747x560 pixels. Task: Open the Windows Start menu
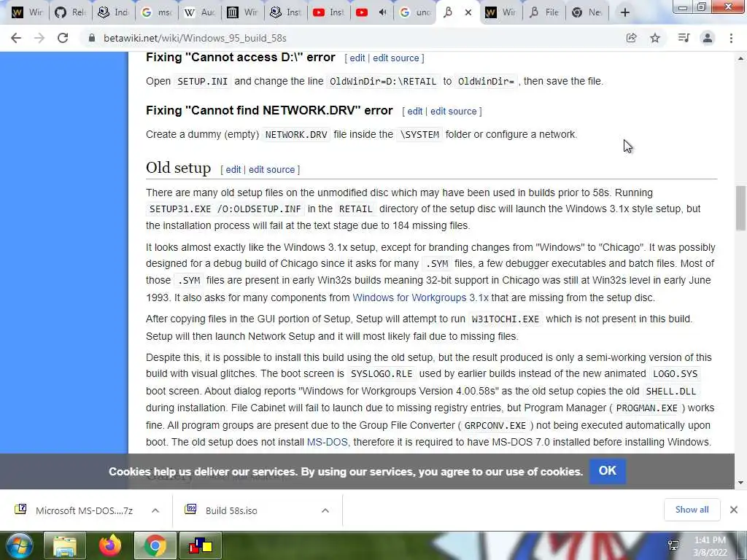click(18, 545)
